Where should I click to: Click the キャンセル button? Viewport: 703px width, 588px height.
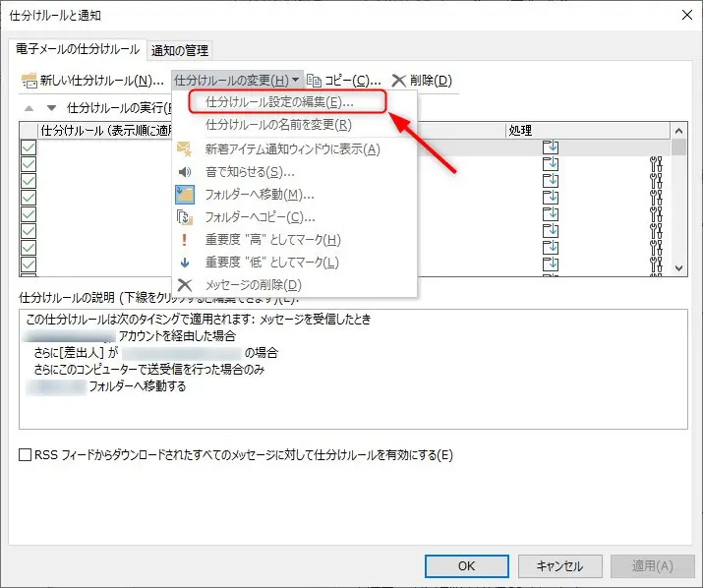tap(560, 566)
